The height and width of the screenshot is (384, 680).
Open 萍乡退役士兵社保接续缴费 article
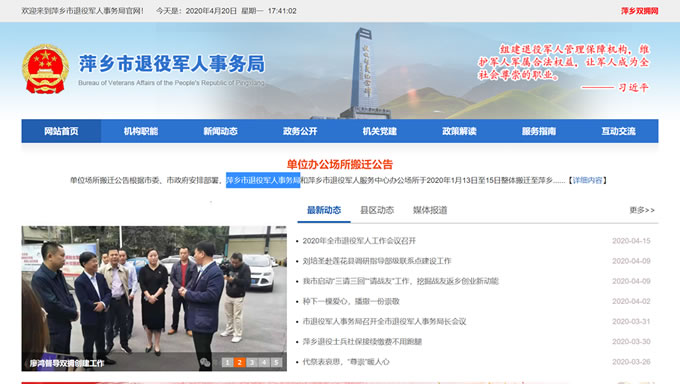coord(362,341)
